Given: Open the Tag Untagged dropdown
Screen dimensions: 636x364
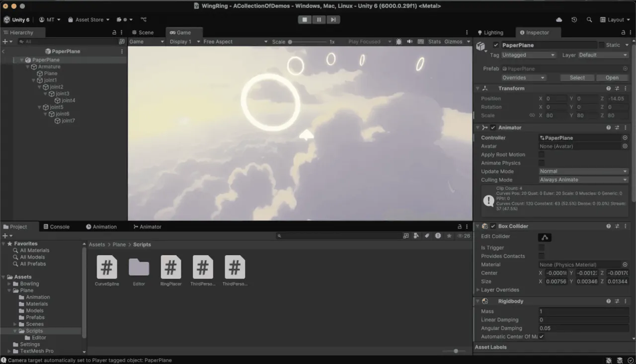Looking at the screenshot, I should 528,55.
